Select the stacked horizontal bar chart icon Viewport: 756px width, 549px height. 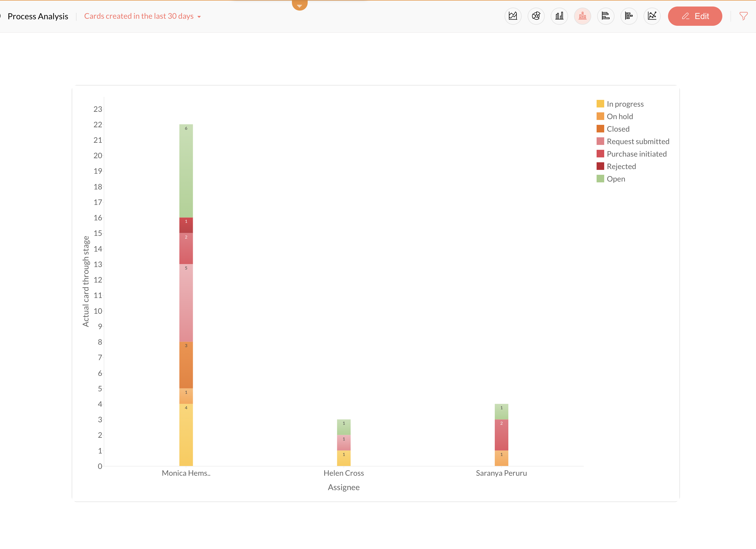coord(629,16)
